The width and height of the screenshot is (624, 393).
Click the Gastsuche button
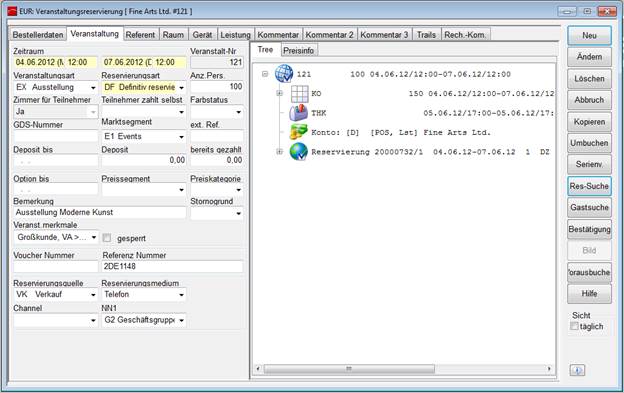(589, 207)
